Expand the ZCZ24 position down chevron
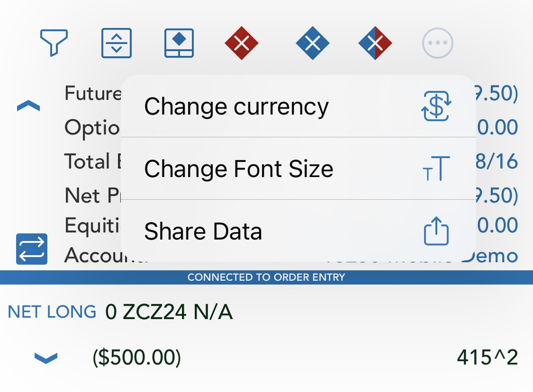 click(46, 358)
